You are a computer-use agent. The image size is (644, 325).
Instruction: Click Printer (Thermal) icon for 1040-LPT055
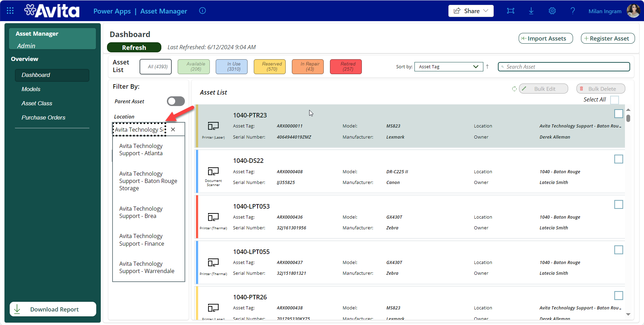pos(213,262)
